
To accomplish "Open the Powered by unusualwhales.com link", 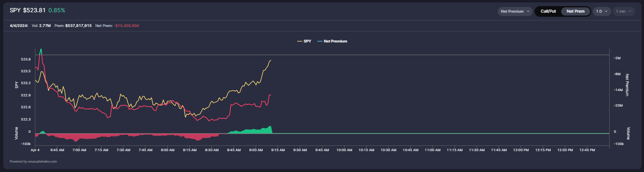I will click(x=33, y=161).
